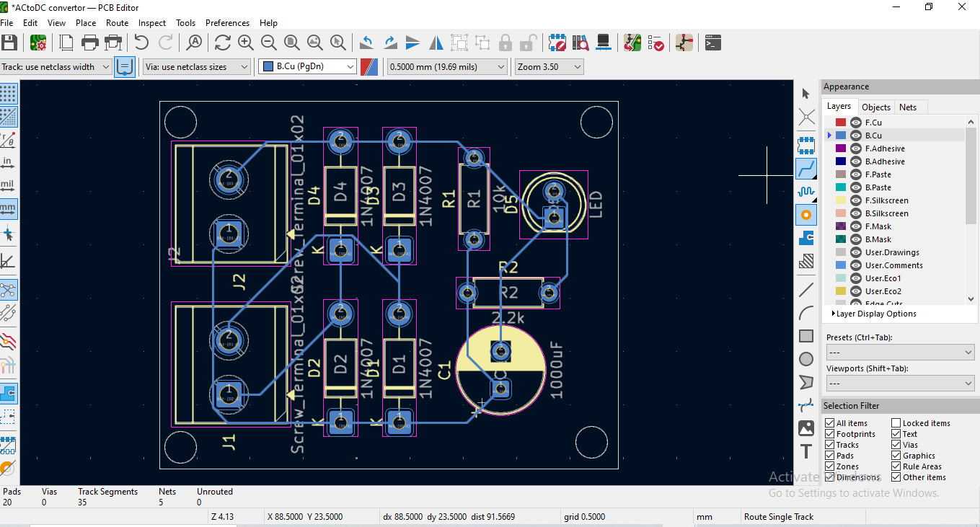This screenshot has width=980, height=527.
Task: Open the Route menu
Action: coord(117,23)
